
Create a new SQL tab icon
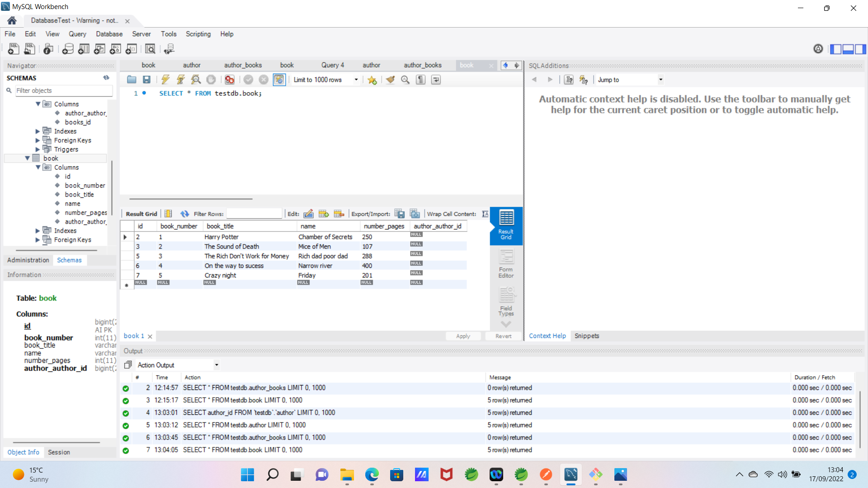[x=14, y=49]
